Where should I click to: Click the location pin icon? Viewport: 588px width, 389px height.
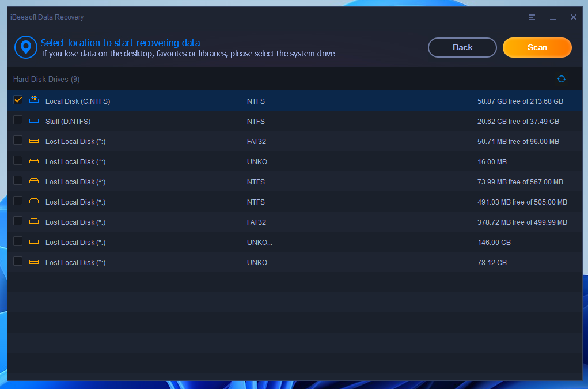click(x=25, y=47)
